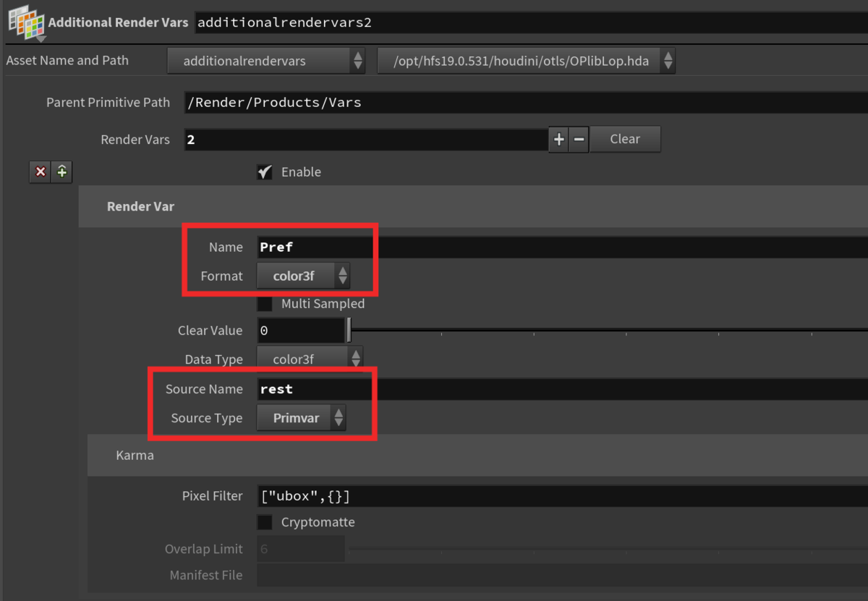The image size is (868, 601).
Task: Click the Additional Render Vars node icon
Action: (x=25, y=22)
